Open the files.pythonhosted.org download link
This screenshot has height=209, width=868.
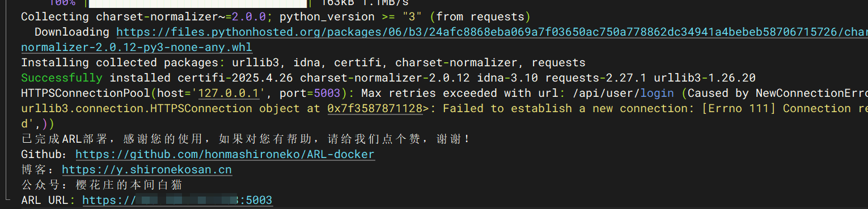(492, 32)
